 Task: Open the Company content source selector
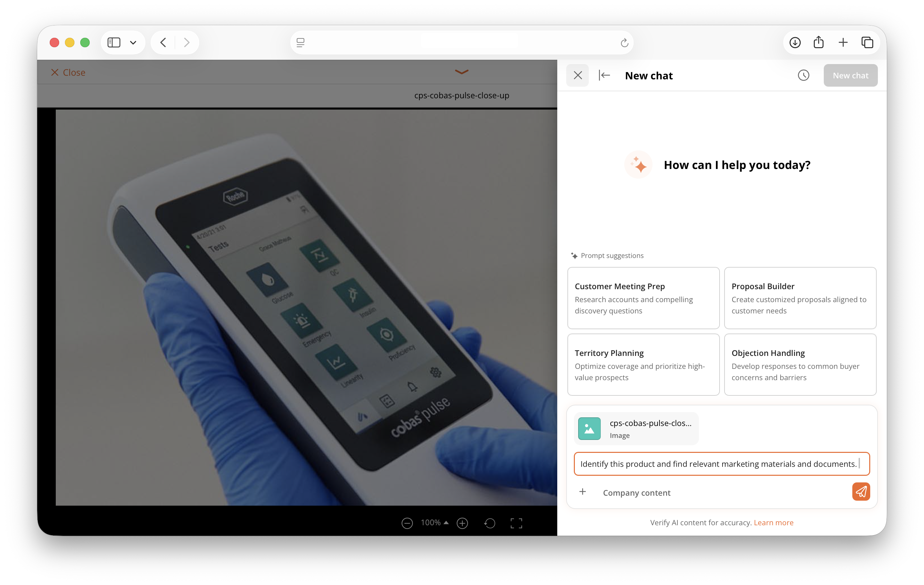[x=637, y=493]
